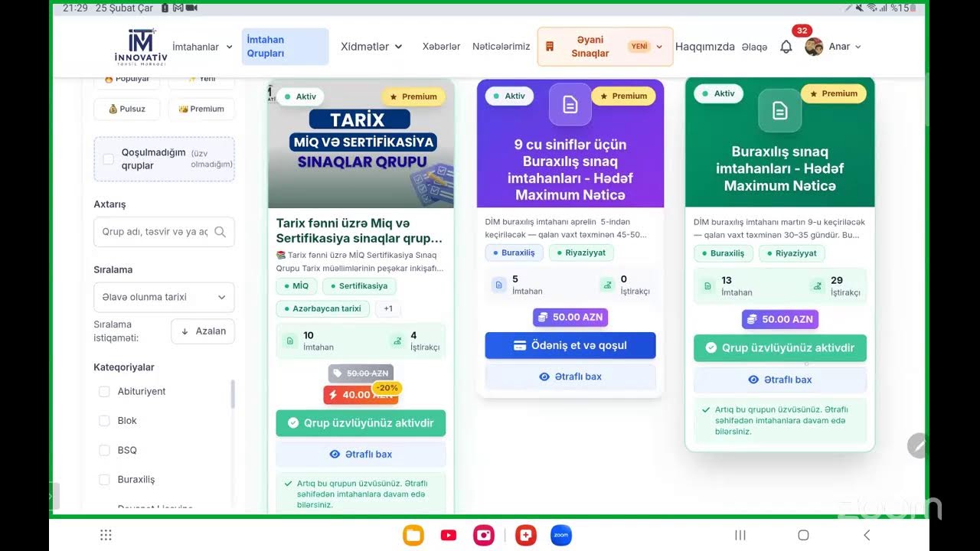Expand the Xidmətlər dropdown

pos(371,47)
